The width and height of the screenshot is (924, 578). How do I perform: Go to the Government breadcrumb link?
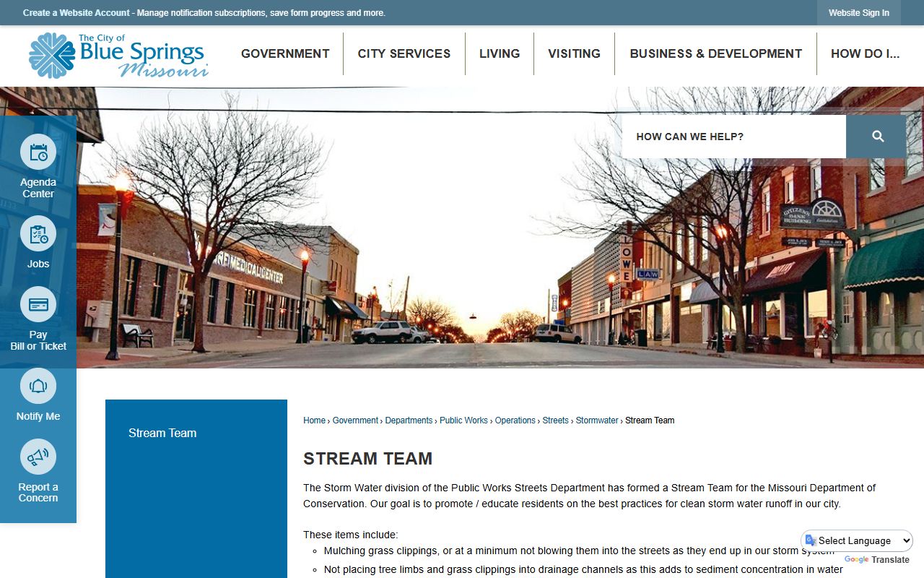(355, 420)
